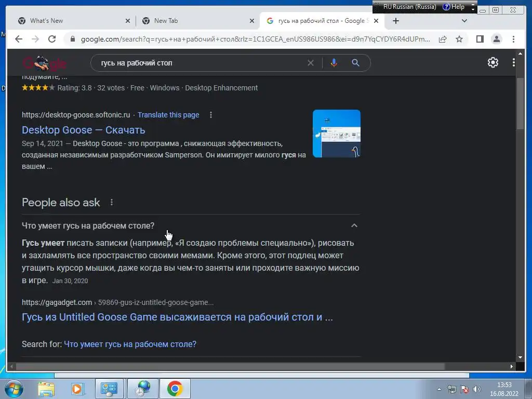
Task: Open the tab search dropdown arrow
Action: pos(464,21)
